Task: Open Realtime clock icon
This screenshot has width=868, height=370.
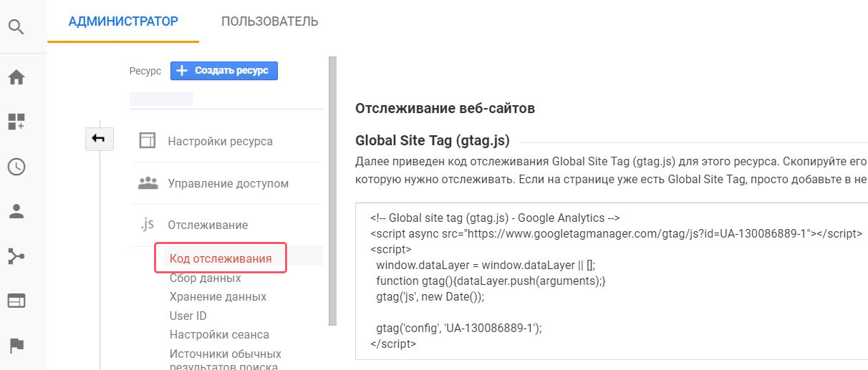Action: pyautogui.click(x=16, y=167)
